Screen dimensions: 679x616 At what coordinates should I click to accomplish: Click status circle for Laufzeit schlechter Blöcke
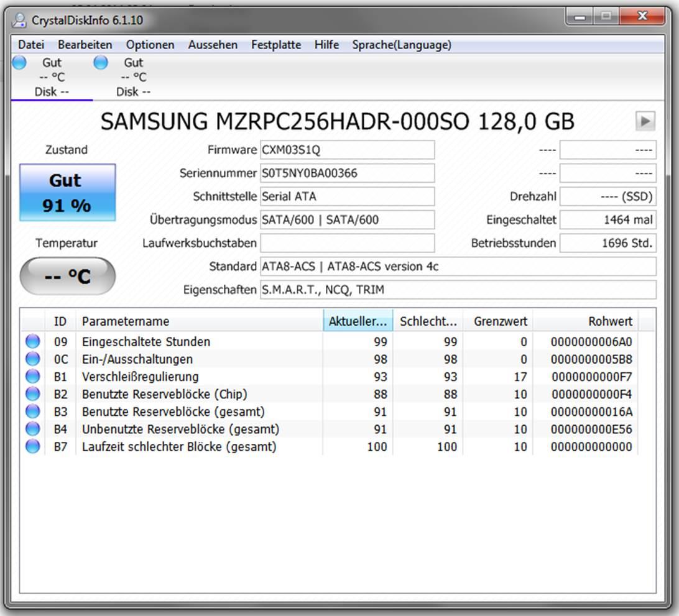click(x=32, y=446)
